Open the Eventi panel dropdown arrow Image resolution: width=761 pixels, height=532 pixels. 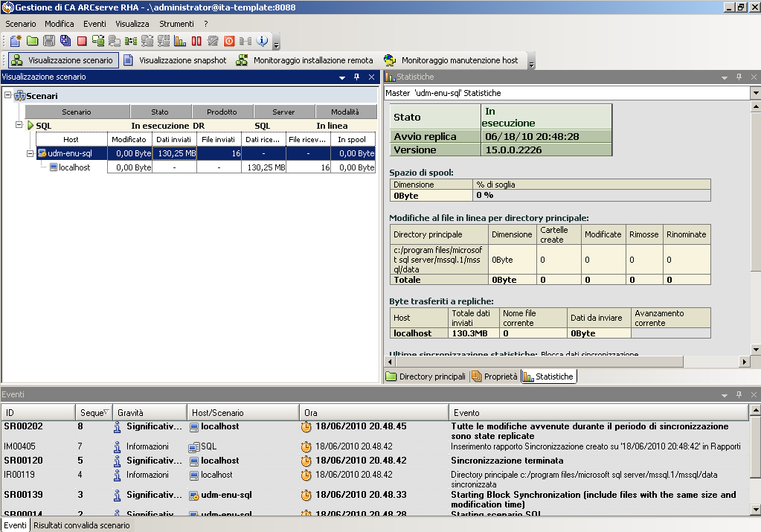[x=725, y=395]
